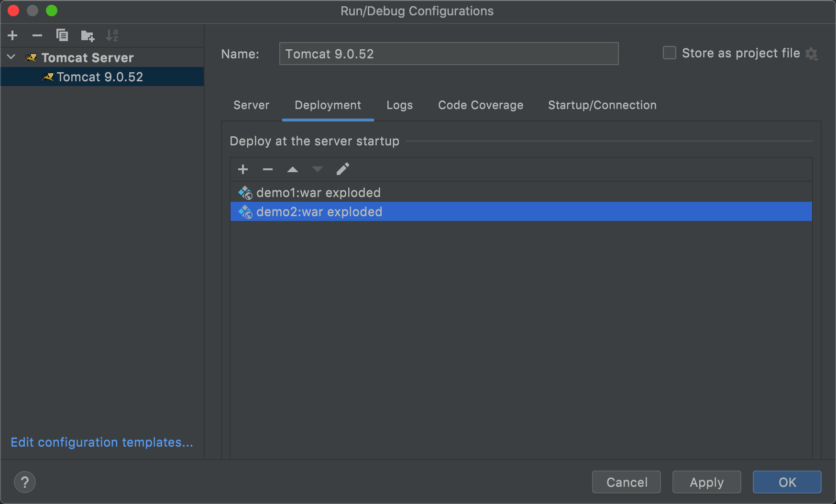Open the Startup/Connection tab
The height and width of the screenshot is (504, 836).
click(602, 105)
